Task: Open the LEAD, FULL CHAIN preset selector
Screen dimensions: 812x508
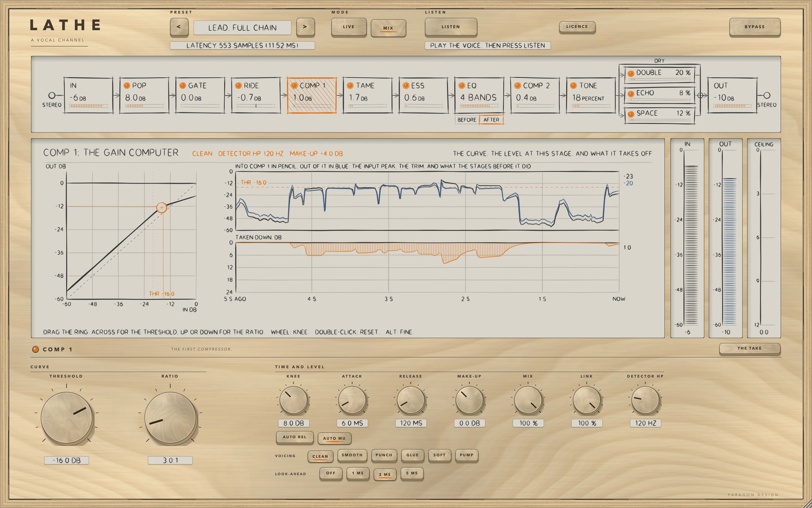Action: pos(242,28)
